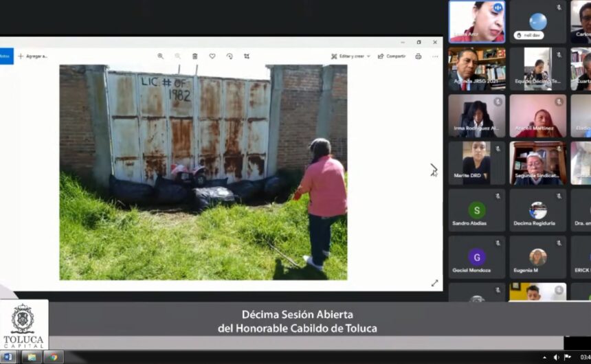Click the gate photo being displayed
This screenshot has width=591, height=364.
[x=203, y=172]
